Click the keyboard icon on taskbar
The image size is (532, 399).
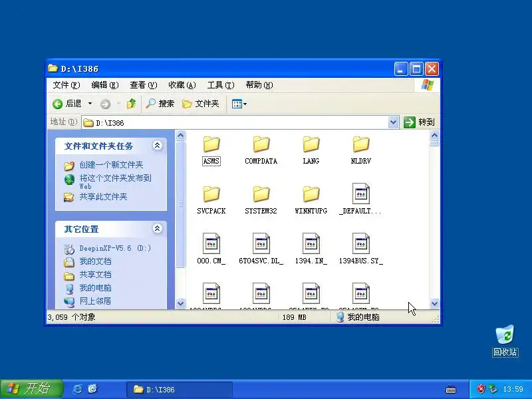click(451, 390)
